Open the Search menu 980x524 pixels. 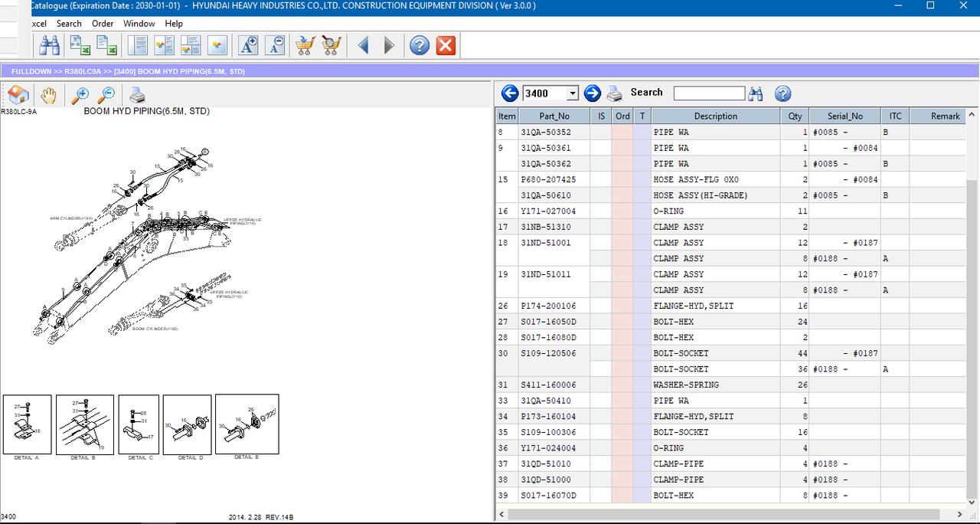[x=69, y=24]
